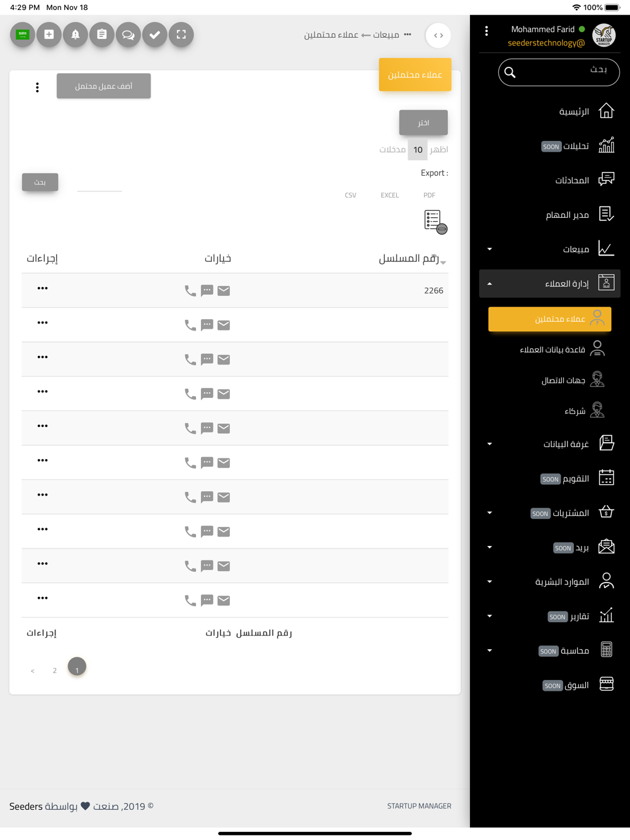Expand the غرفة البيانات menu arrow
This screenshot has height=840, width=630.
pyautogui.click(x=490, y=444)
